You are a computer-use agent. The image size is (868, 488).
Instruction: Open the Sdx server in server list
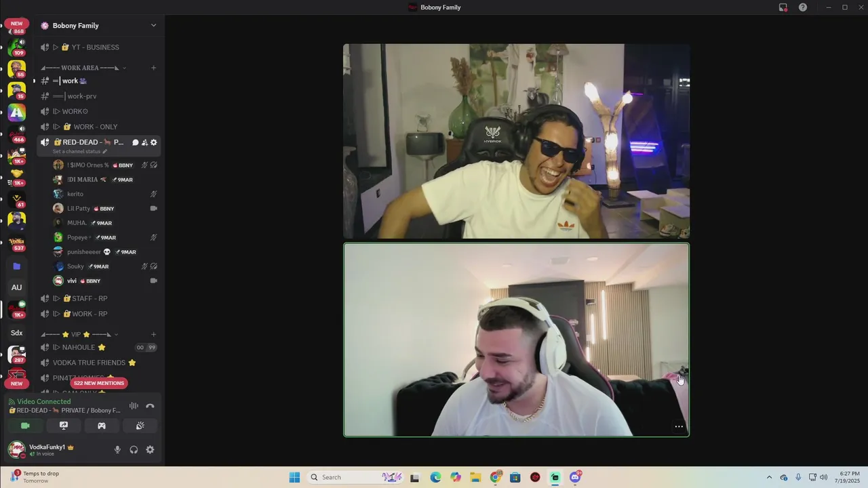pos(16,333)
